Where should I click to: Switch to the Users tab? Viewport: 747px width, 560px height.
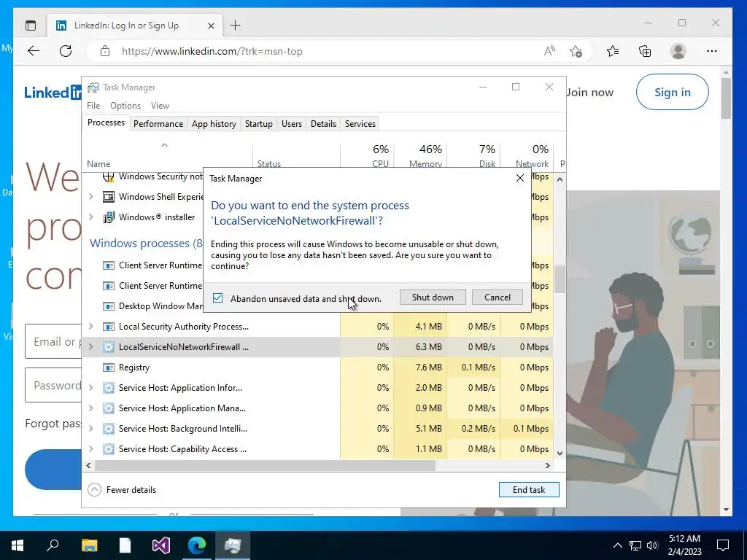point(292,124)
